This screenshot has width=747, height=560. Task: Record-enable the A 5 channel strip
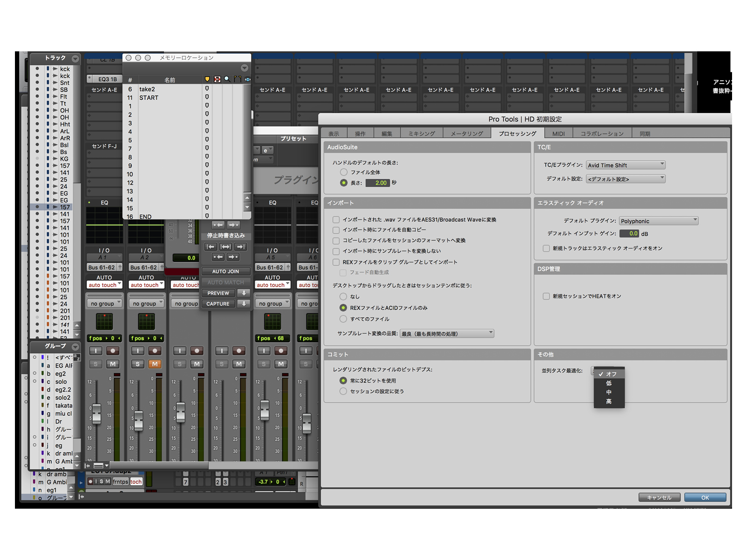281,351
